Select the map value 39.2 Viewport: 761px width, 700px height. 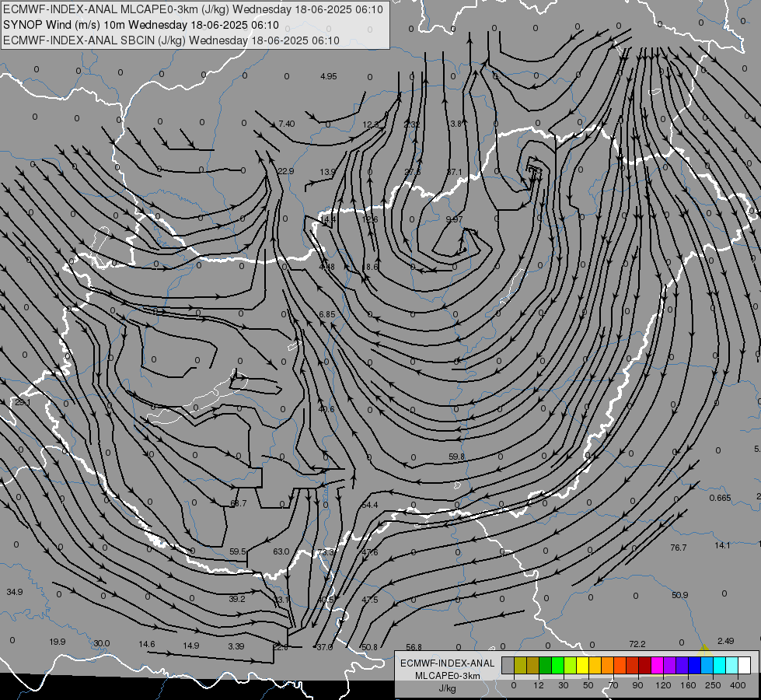pyautogui.click(x=237, y=599)
